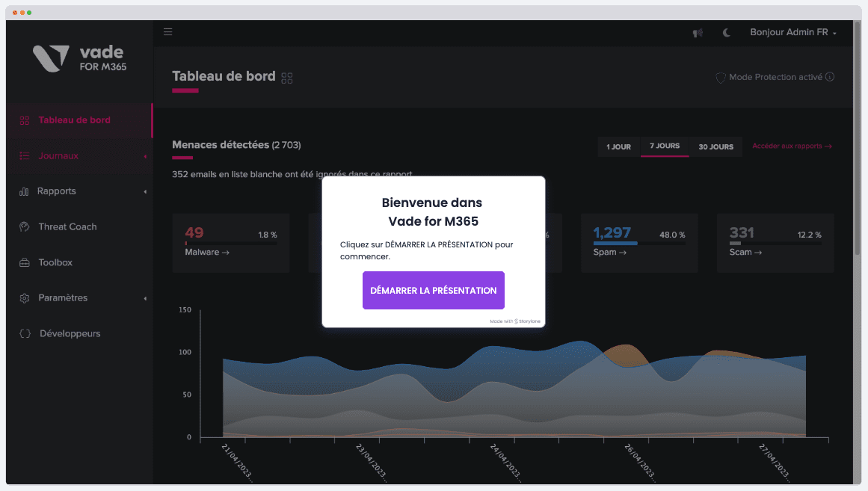Select the 7 JOURS period tab
Screen dimensions: 868x491
(x=665, y=146)
